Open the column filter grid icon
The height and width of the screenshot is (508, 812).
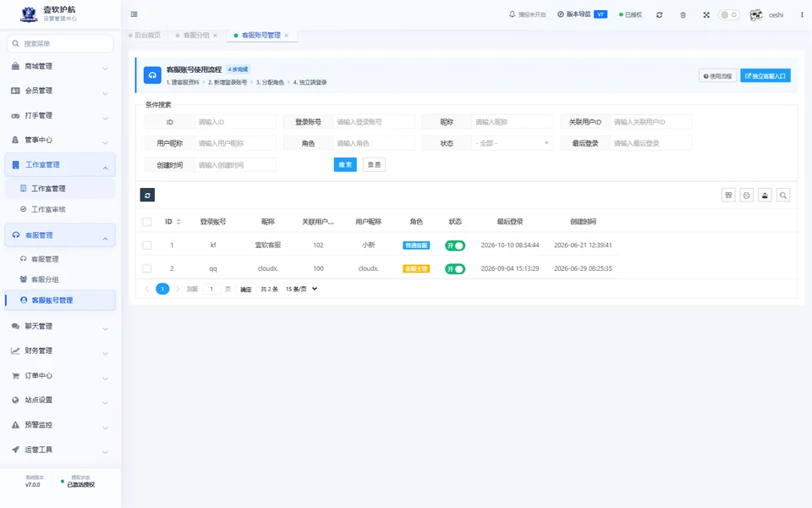[728, 195]
